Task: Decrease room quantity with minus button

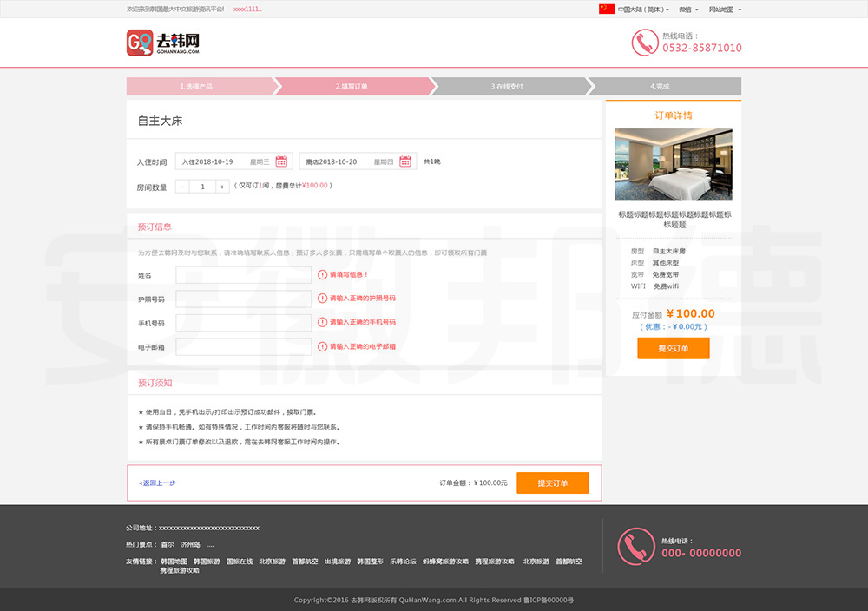Action: 182,187
